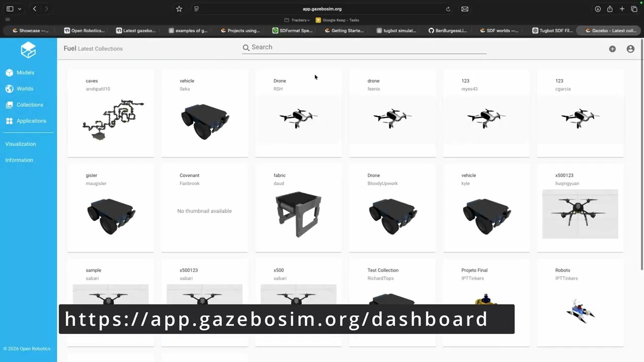The width and height of the screenshot is (644, 362).
Task: Click the Projeto Final collection title
Action: [x=474, y=270]
